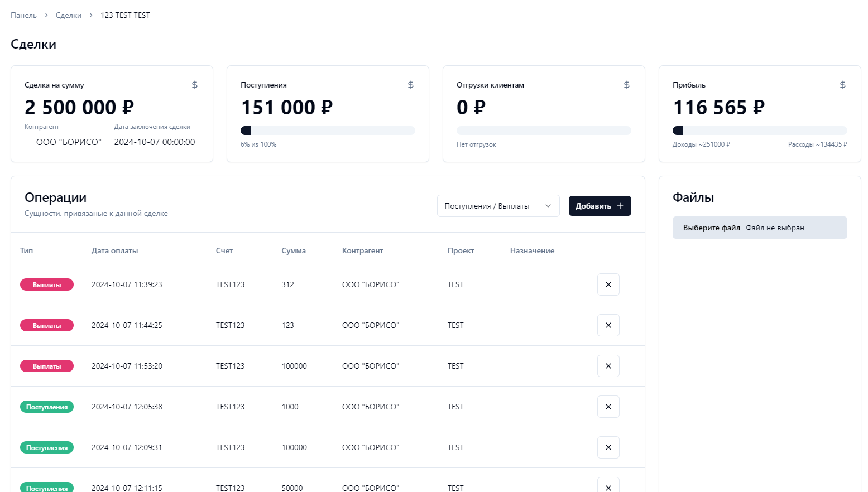Click Выплаты badge dated 11:53:20
The height and width of the screenshot is (492, 868).
(x=47, y=366)
